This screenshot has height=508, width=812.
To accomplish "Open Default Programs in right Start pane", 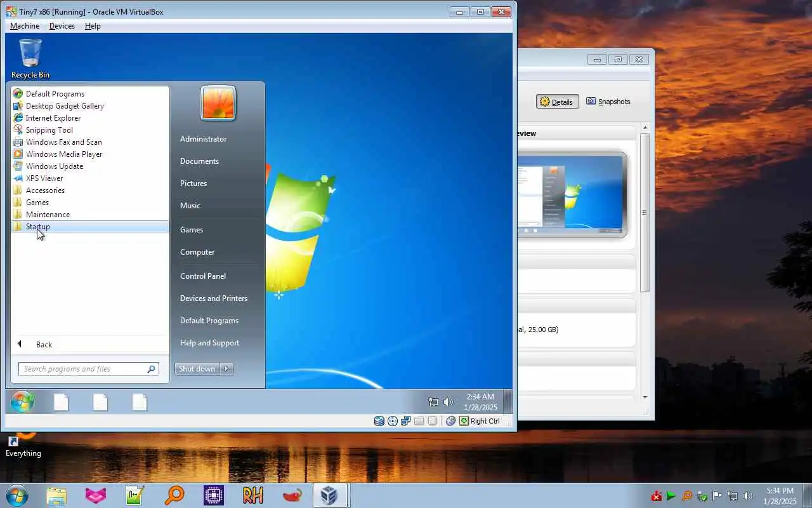I will (x=209, y=321).
